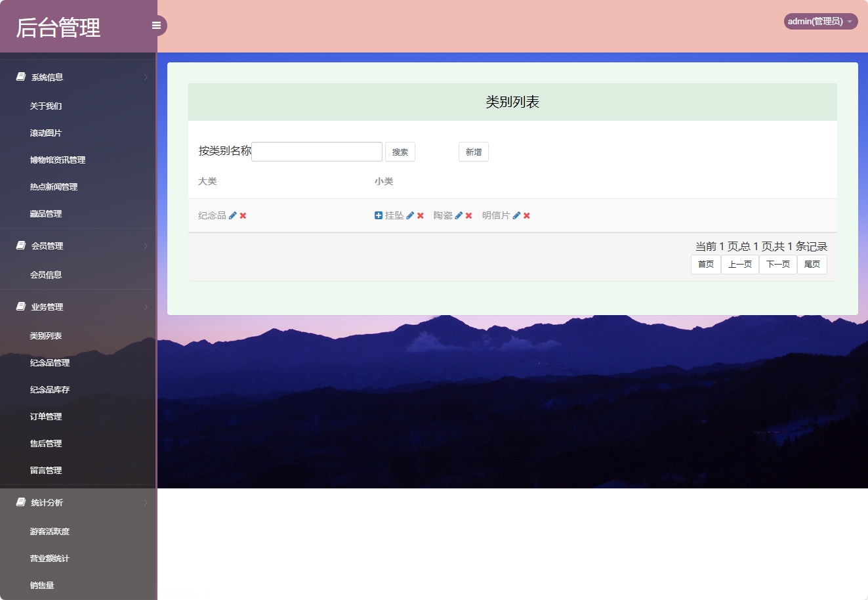The image size is (868, 600).
Task: Edit the 纪念品 category with its pencil icon
Action: pyautogui.click(x=233, y=215)
